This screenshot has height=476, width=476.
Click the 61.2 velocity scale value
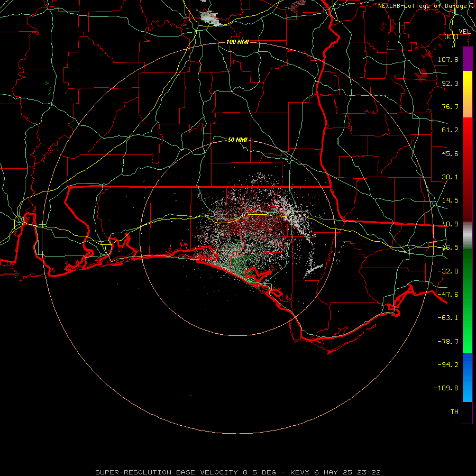(450, 130)
